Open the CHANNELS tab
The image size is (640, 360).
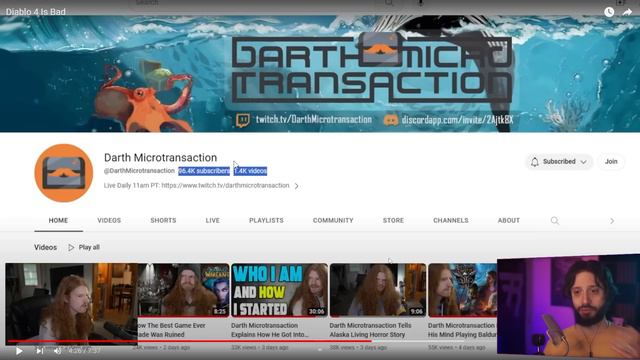click(x=451, y=220)
